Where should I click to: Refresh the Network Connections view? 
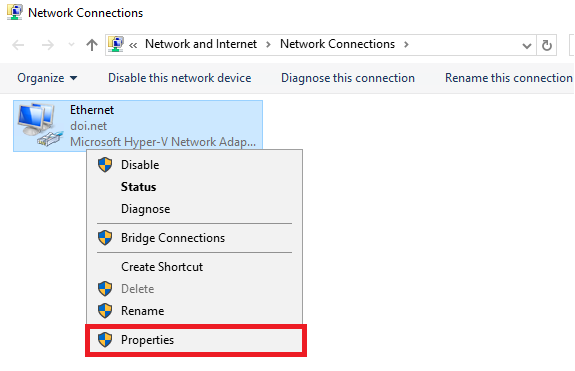[546, 45]
